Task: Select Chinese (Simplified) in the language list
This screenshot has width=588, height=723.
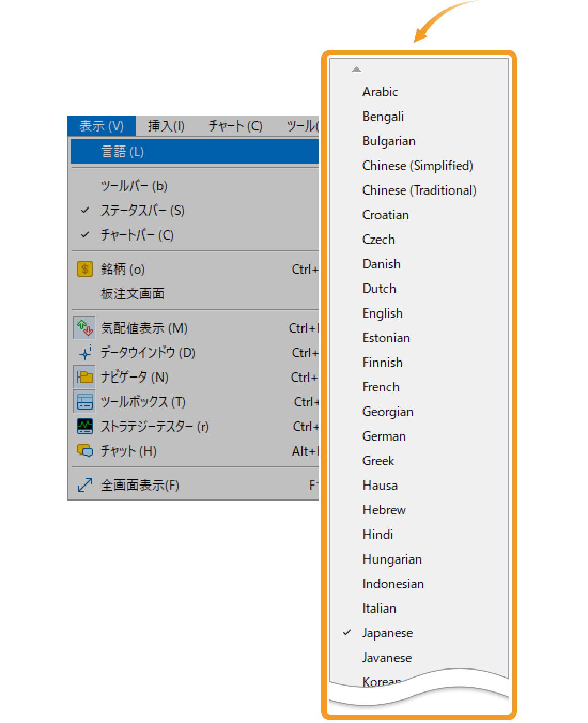Action: (417, 165)
